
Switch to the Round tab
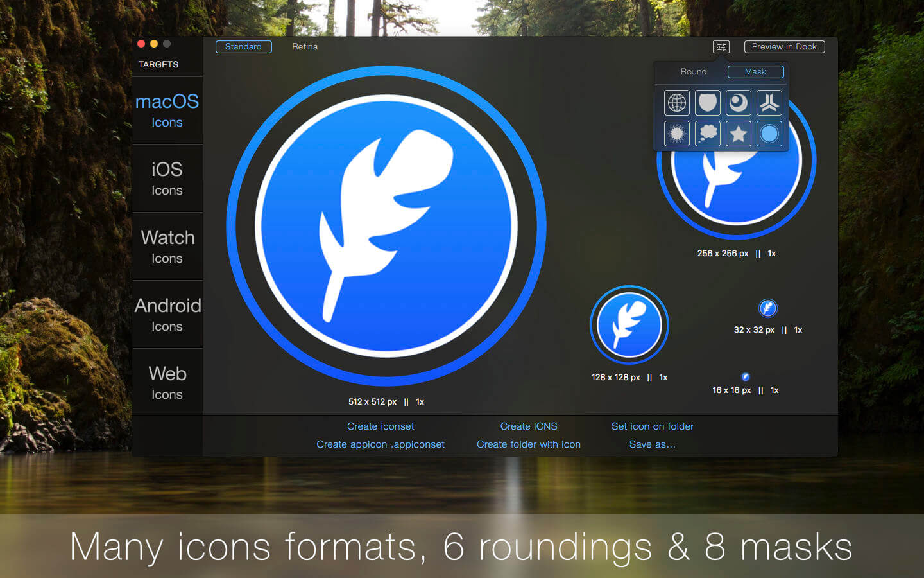pyautogui.click(x=694, y=72)
